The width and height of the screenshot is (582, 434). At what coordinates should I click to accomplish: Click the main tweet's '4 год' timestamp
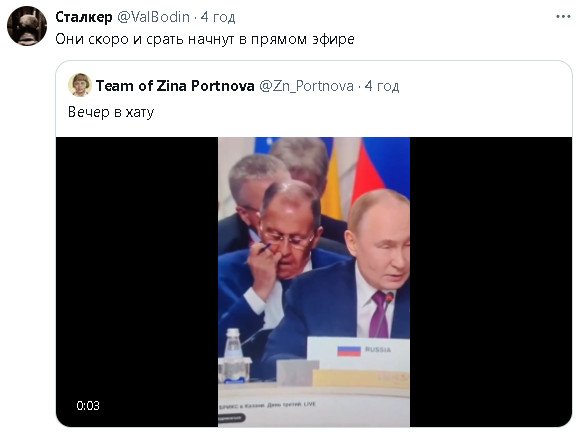point(218,17)
